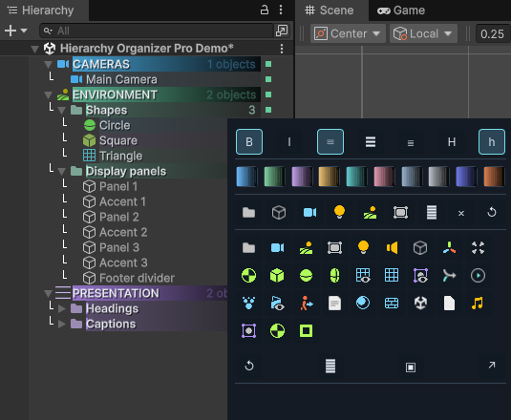Select the transform axes gizmo icon
The image size is (511, 420).
tap(449, 248)
